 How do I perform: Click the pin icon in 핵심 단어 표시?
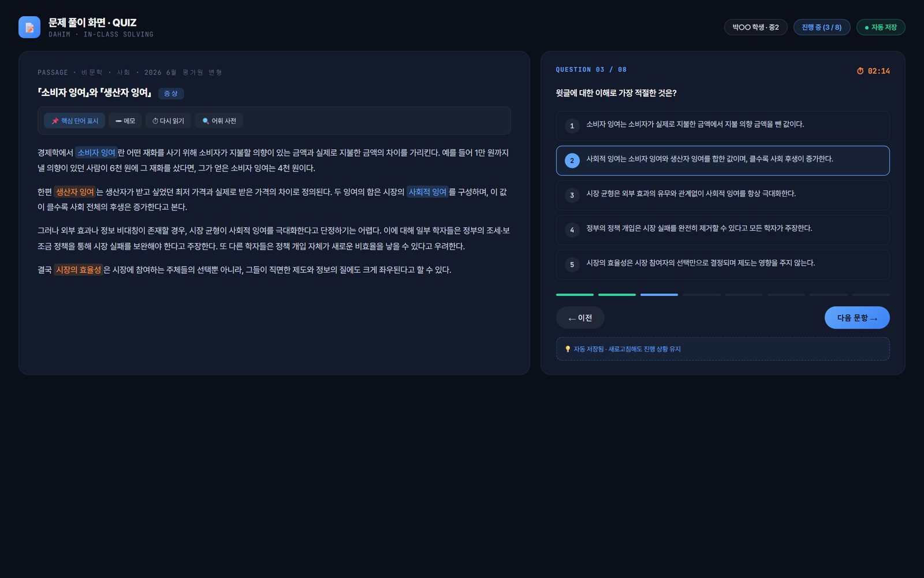pos(55,121)
